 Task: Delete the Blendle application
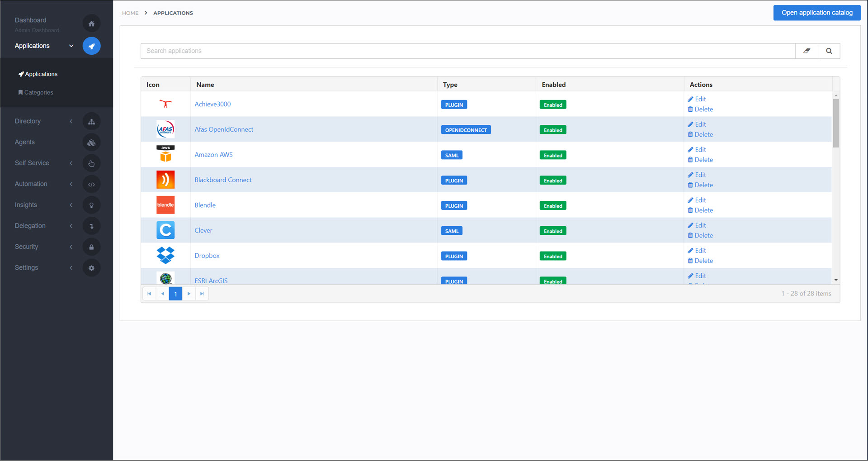[x=700, y=210]
